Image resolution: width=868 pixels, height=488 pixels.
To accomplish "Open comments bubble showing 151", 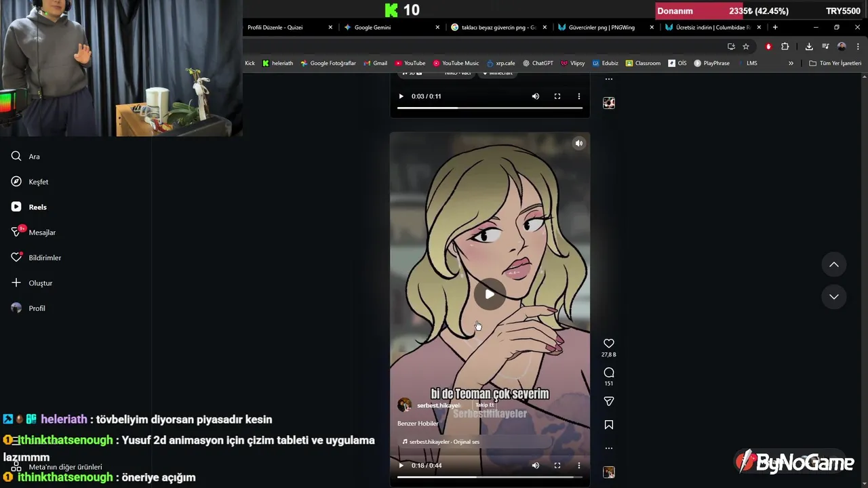I will pos(609,373).
